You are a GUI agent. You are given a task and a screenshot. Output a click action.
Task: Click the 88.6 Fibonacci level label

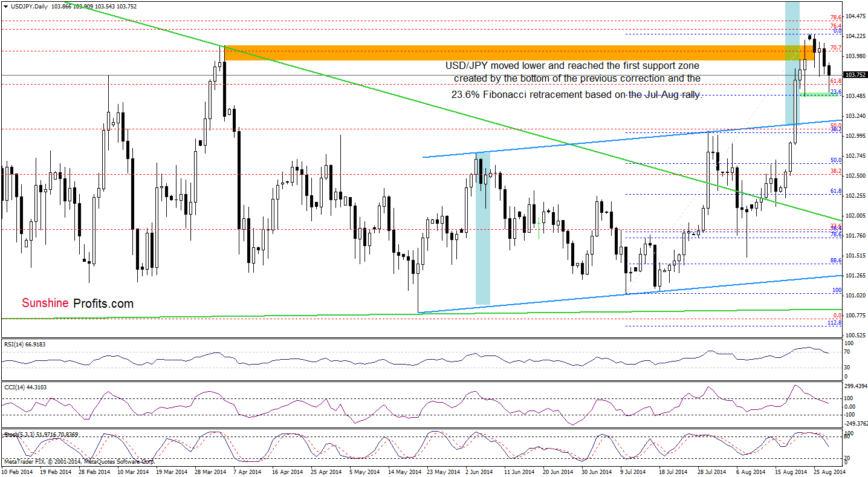click(837, 261)
